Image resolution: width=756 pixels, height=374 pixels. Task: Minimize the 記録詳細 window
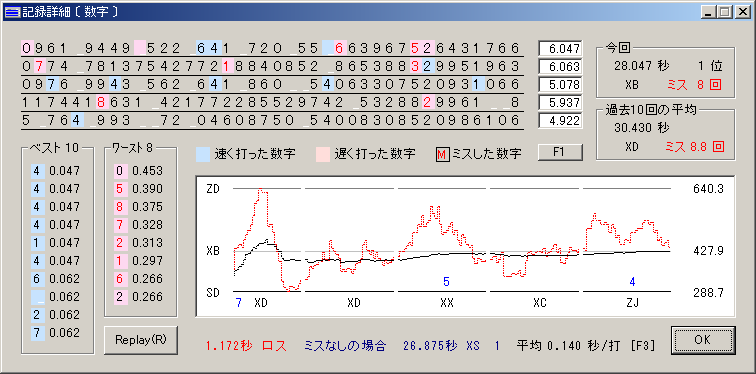pos(708,12)
